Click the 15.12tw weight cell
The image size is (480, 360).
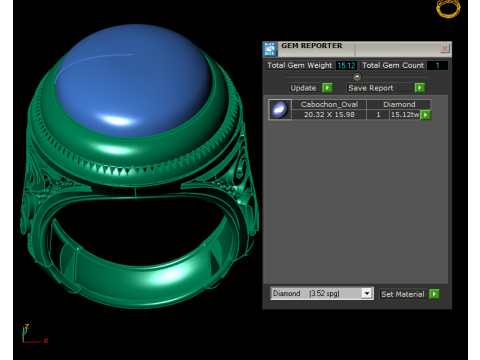[x=405, y=115]
